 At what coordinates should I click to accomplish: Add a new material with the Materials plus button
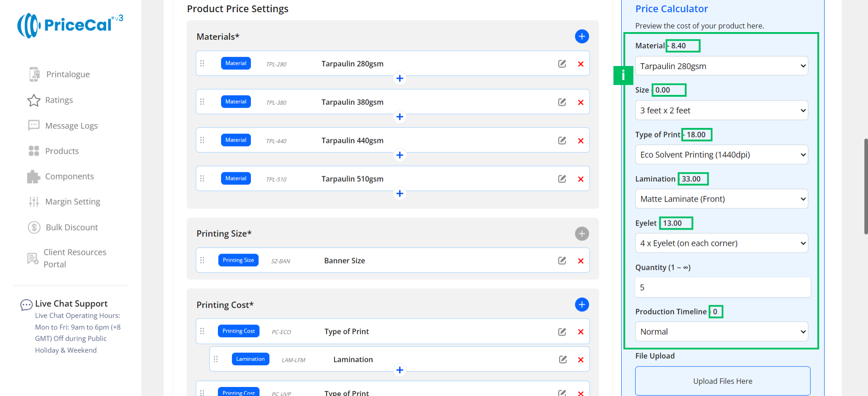581,37
